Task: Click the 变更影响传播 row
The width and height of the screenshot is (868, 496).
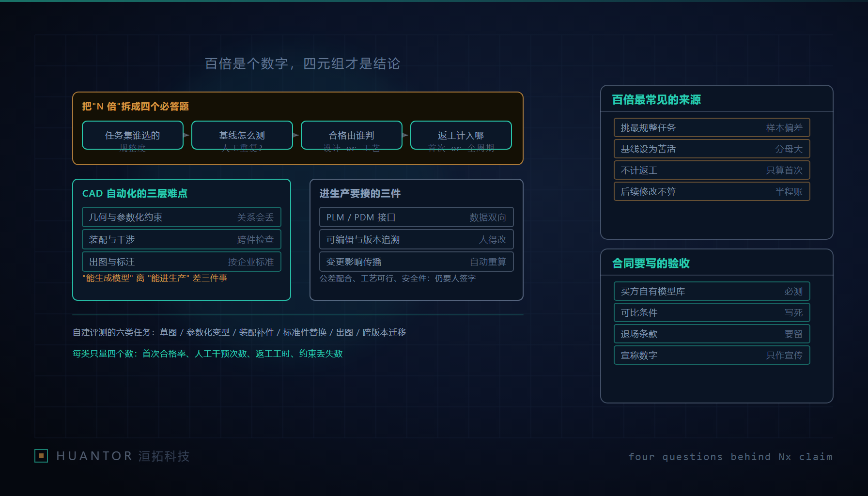Action: click(x=417, y=262)
